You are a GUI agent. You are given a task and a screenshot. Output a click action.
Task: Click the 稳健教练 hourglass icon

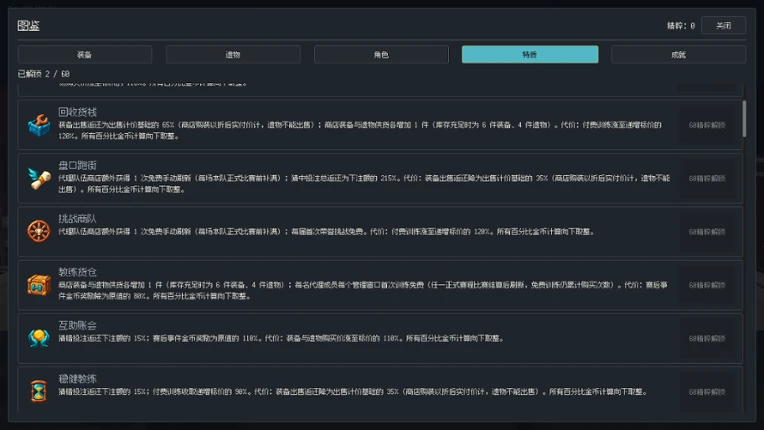point(39,391)
